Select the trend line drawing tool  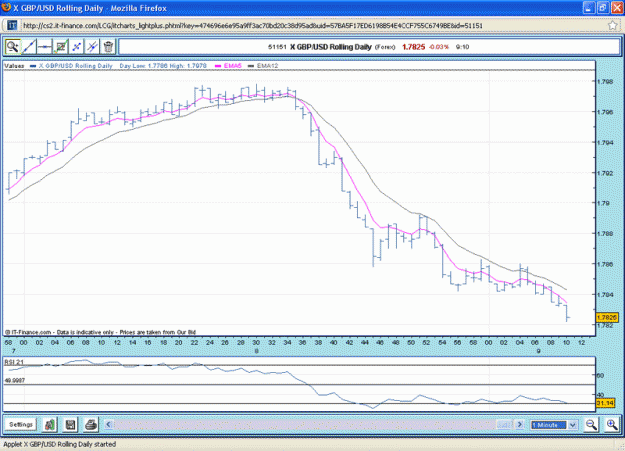29,47
